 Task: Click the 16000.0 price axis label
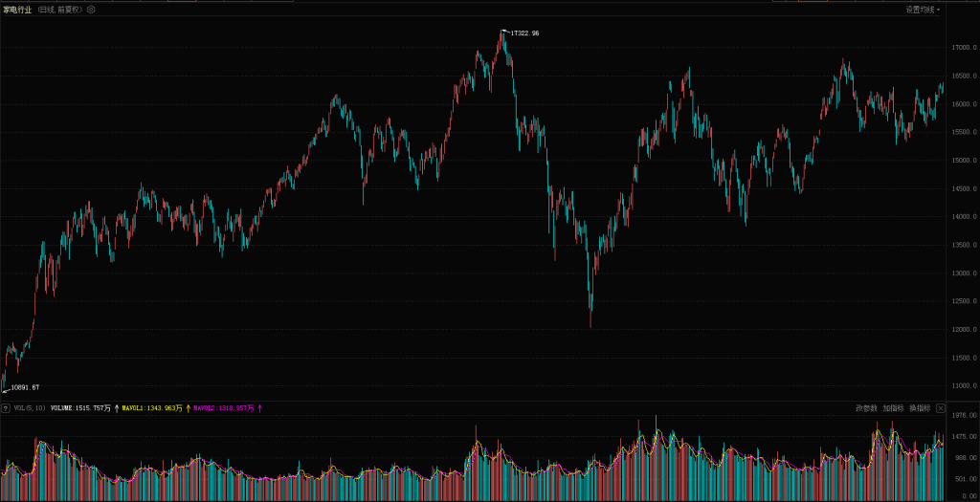point(963,104)
